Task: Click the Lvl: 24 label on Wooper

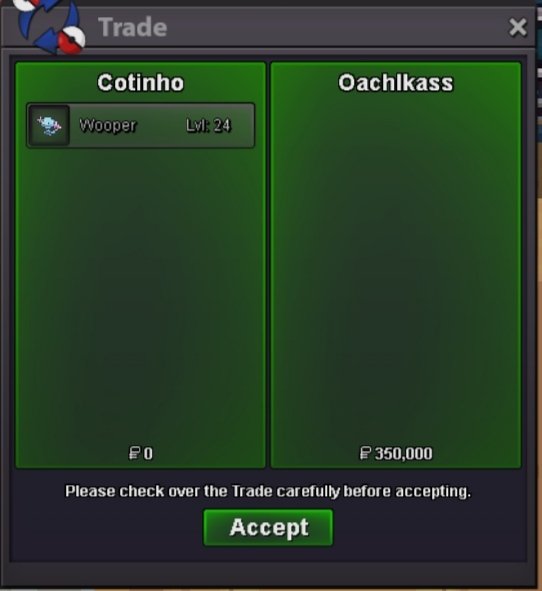Action: tap(208, 126)
